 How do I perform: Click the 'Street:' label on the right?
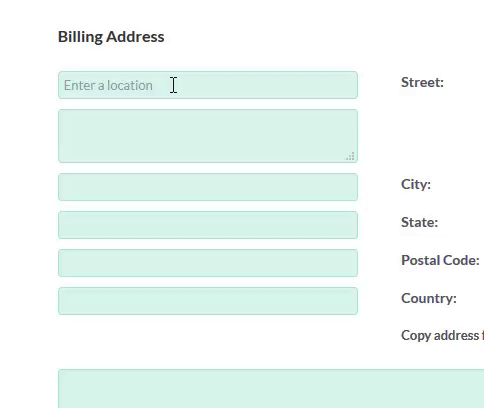click(x=422, y=82)
